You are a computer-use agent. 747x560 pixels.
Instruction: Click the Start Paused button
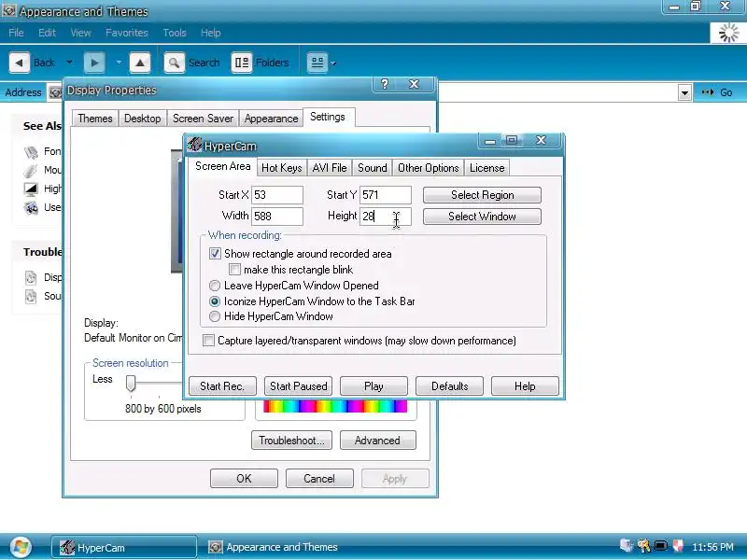(x=298, y=386)
